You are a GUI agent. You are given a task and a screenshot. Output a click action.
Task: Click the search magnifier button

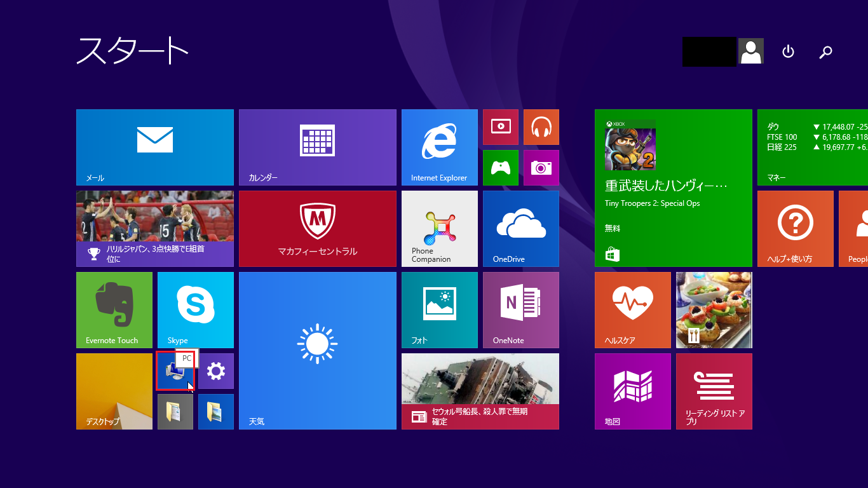[826, 52]
